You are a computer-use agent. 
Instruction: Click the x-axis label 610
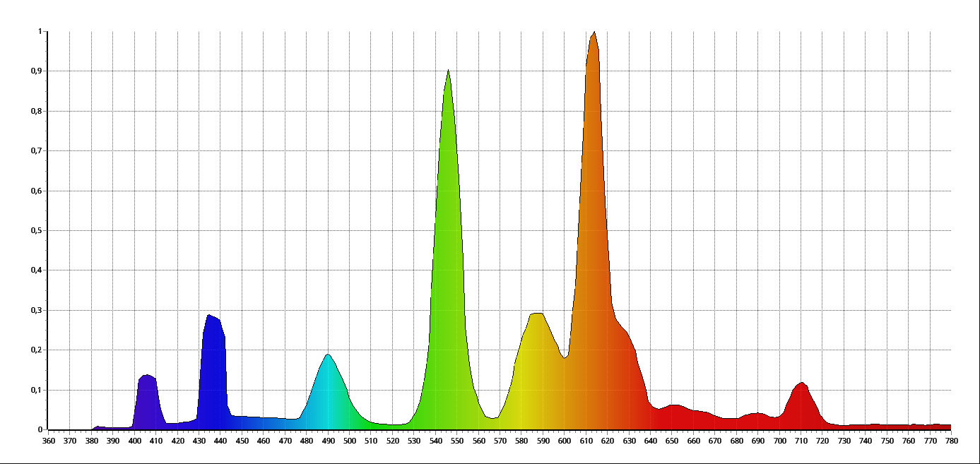pos(586,441)
